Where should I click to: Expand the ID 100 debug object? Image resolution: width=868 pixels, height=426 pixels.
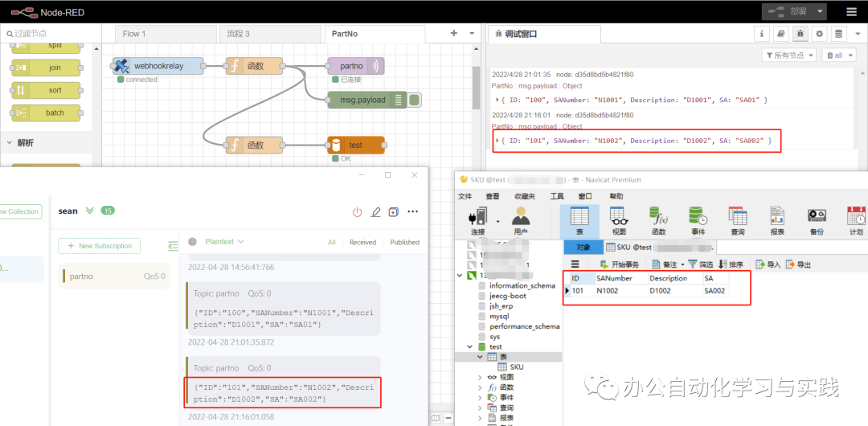497,100
